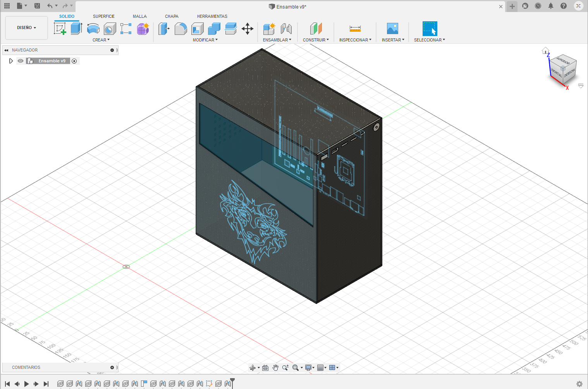Jump to the timeline beginning
588x389 pixels.
(x=7, y=384)
